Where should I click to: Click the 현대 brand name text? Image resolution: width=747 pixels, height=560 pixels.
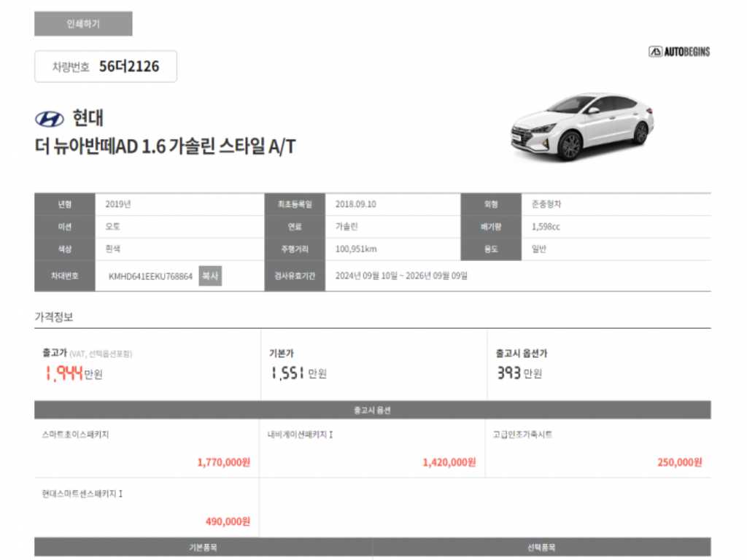pyautogui.click(x=88, y=118)
